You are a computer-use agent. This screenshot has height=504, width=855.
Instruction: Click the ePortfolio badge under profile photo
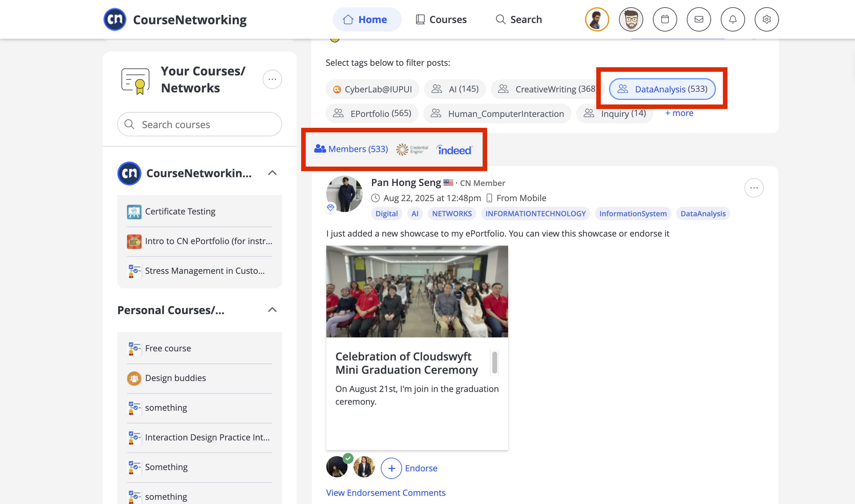pyautogui.click(x=331, y=207)
